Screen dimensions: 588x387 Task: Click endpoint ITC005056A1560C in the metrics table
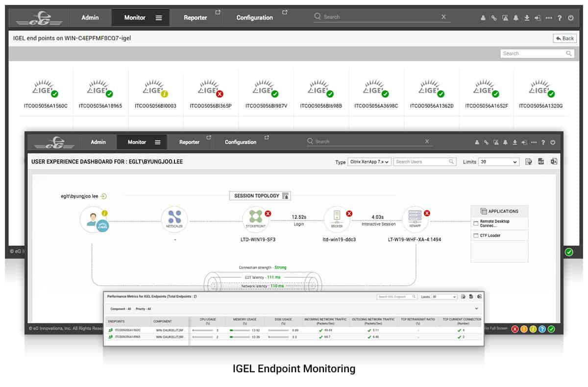(x=127, y=330)
